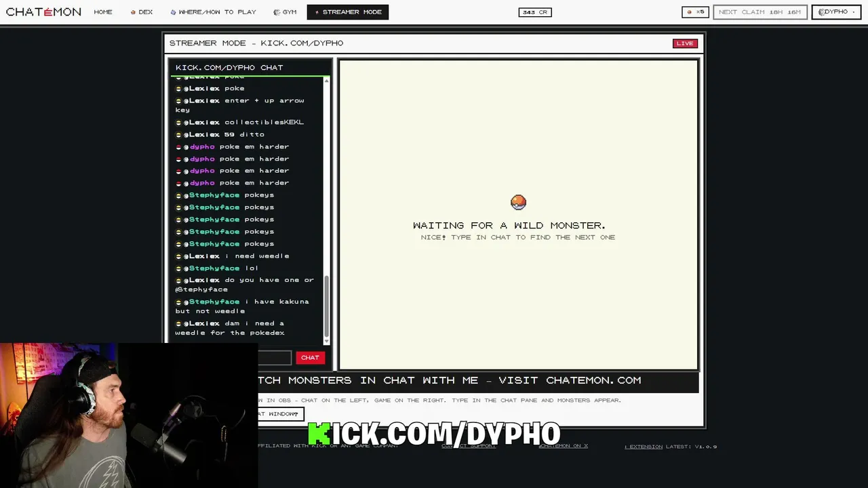Screen dimensions: 868x488
Task: Click Lexiex 'enter + up arrow key' message
Action: click(240, 105)
